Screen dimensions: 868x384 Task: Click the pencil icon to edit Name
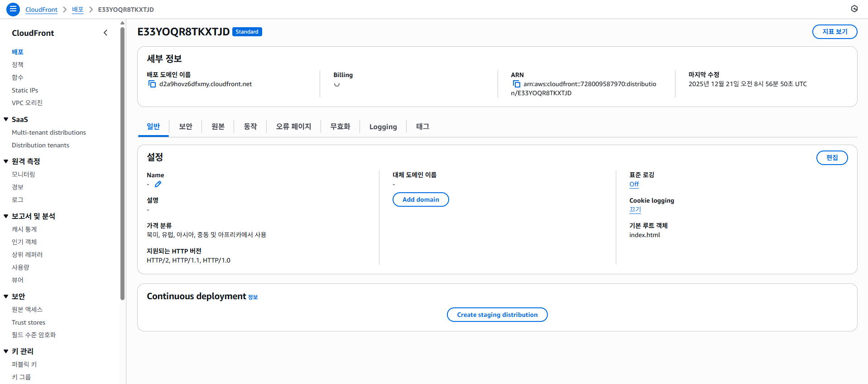point(158,185)
